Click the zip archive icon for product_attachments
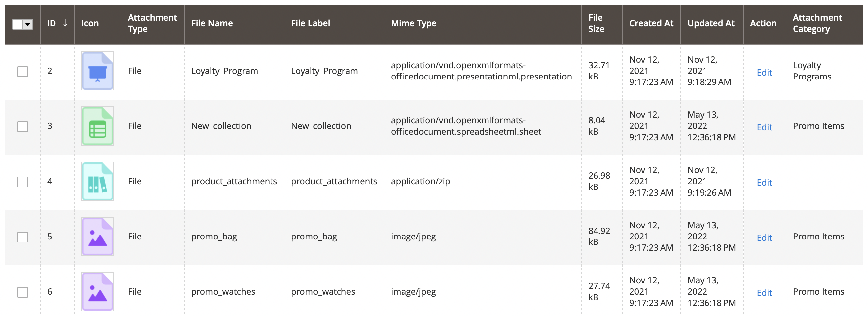The image size is (868, 316). click(97, 181)
